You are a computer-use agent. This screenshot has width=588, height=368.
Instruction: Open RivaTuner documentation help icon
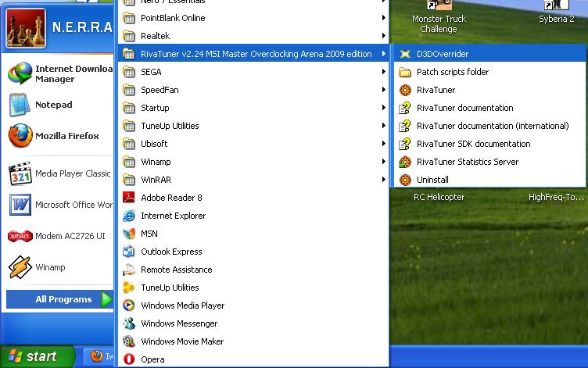click(x=405, y=108)
